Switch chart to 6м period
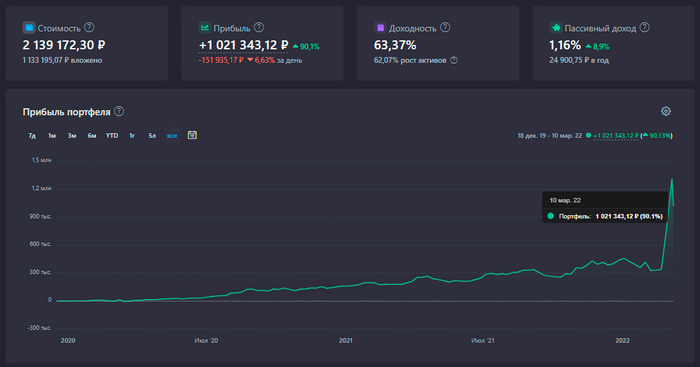The image size is (700, 367). pyautogui.click(x=92, y=136)
